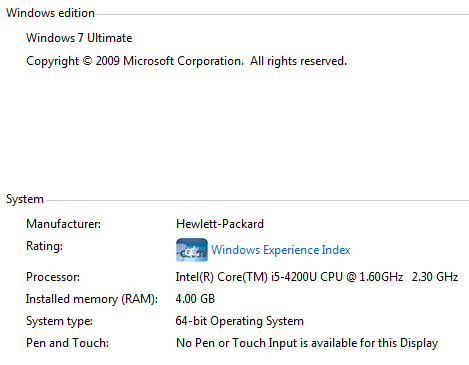
Task: Select the Hewlett-Packard manufacturer value
Action: [x=220, y=224]
